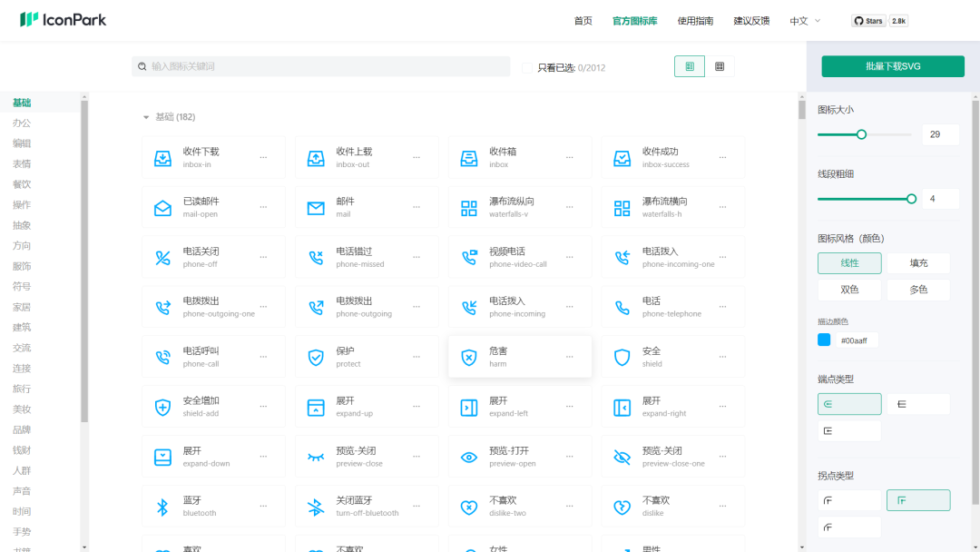980x552 pixels.
Task: Select the dislike-two heart icon
Action: pos(469,507)
